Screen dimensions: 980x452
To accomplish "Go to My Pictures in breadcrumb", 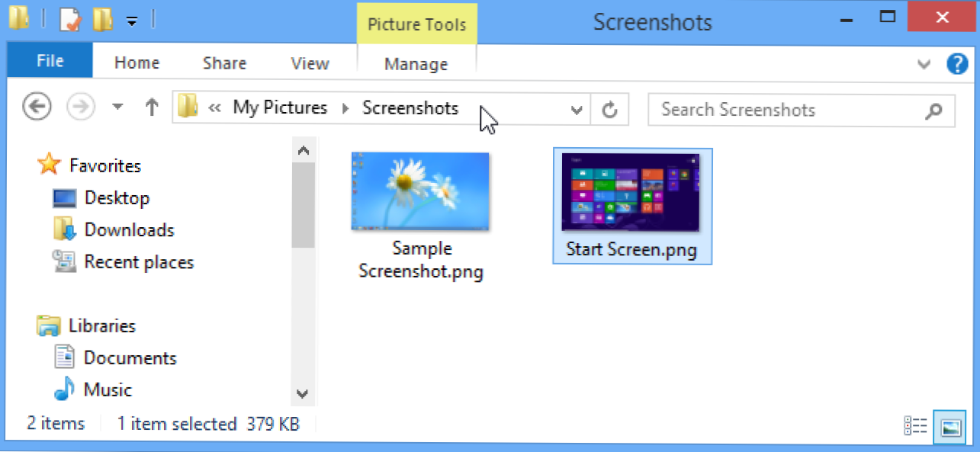I will [x=280, y=108].
